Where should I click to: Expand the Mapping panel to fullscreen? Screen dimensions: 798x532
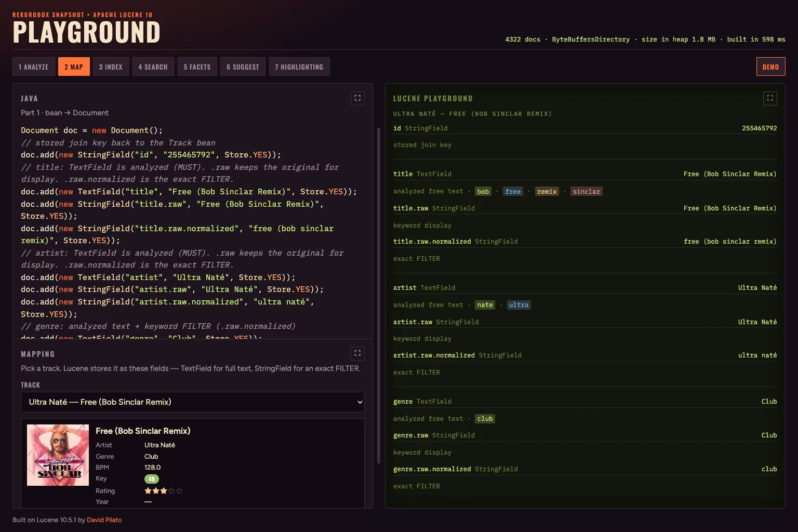[357, 353]
